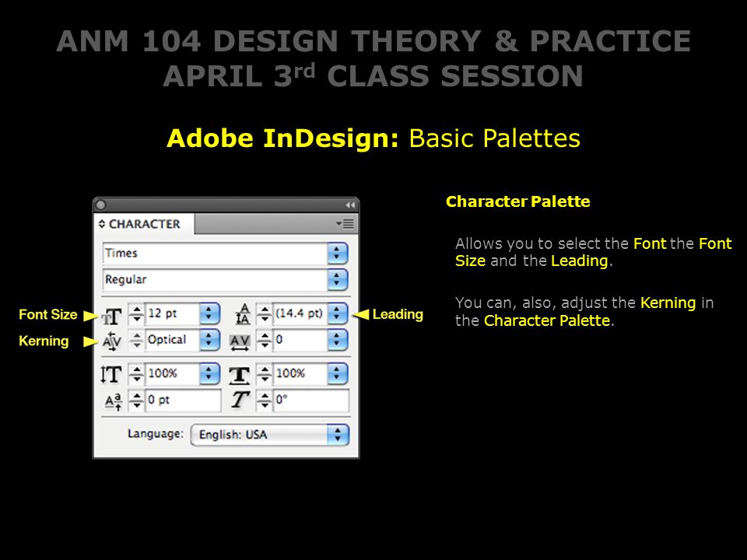The image size is (747, 560).
Task: Open the Regular font style dropdown
Action: pos(337,279)
